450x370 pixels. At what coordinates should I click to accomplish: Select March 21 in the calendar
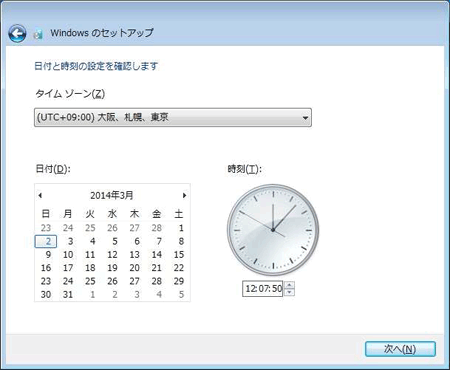click(x=157, y=268)
